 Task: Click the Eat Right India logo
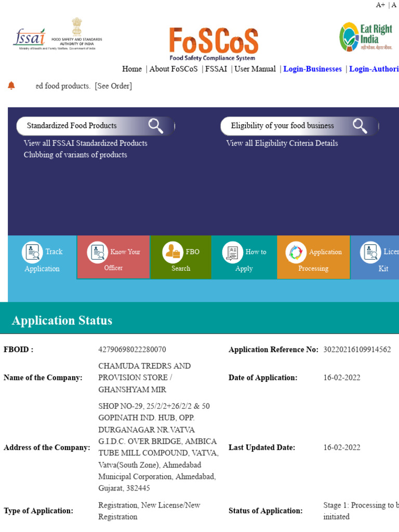(366, 37)
